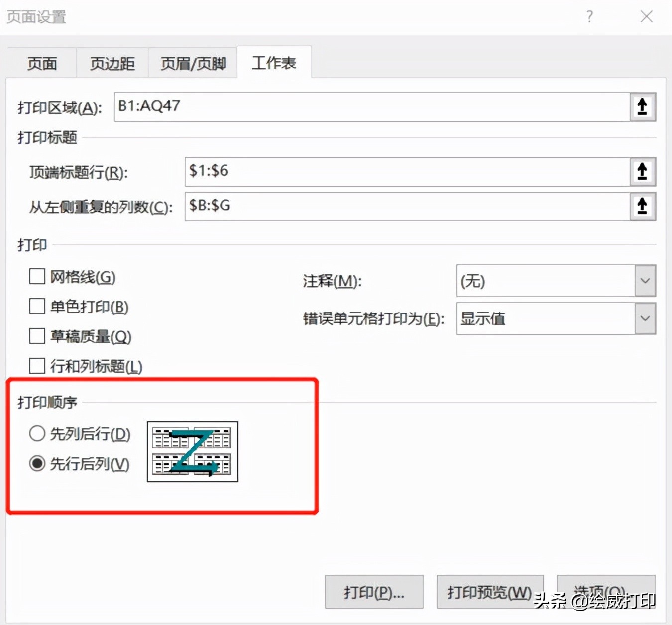Switch to the 页边距 tab

click(112, 63)
